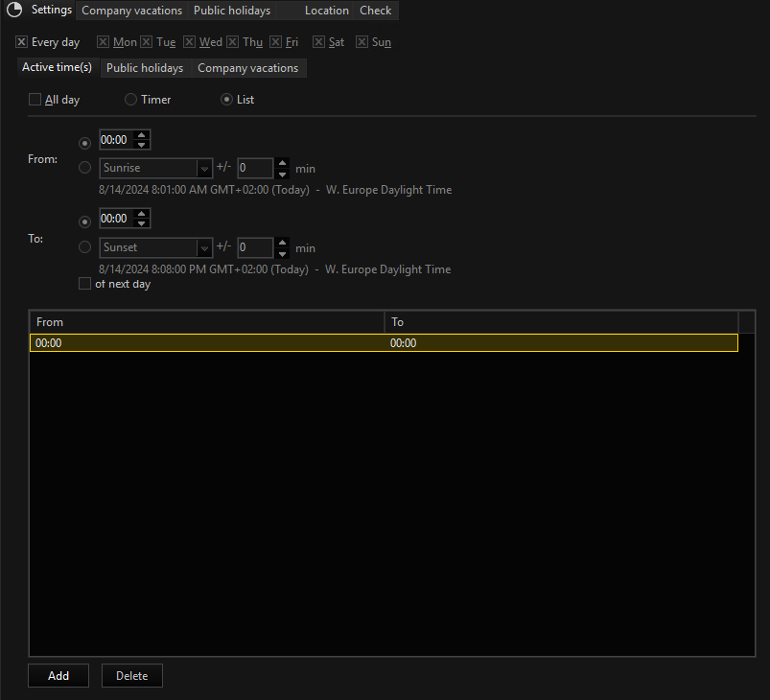
Task: Toggle the Sun checkbox
Action: (362, 42)
